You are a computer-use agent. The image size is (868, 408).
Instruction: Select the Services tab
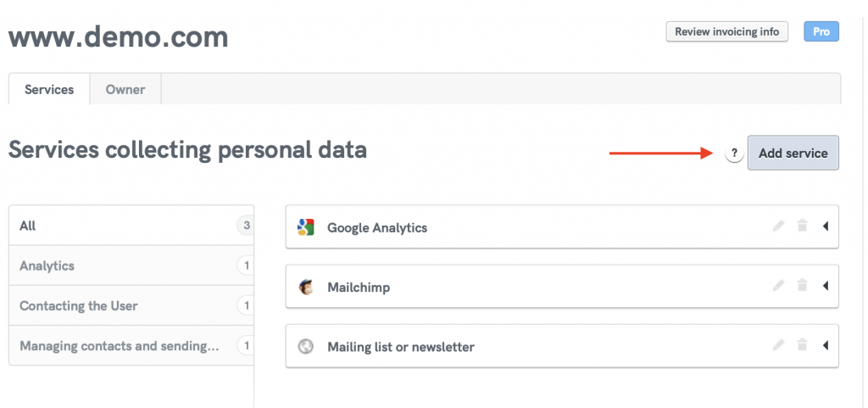(49, 89)
